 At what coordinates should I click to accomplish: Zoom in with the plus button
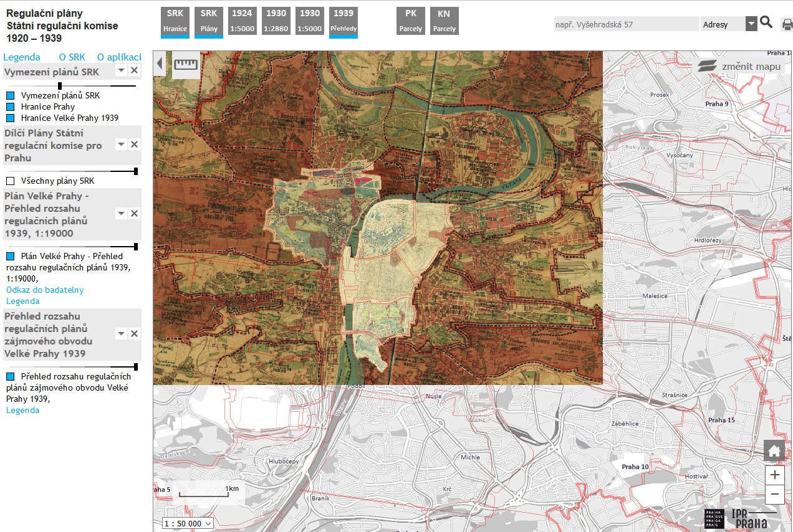click(x=774, y=475)
